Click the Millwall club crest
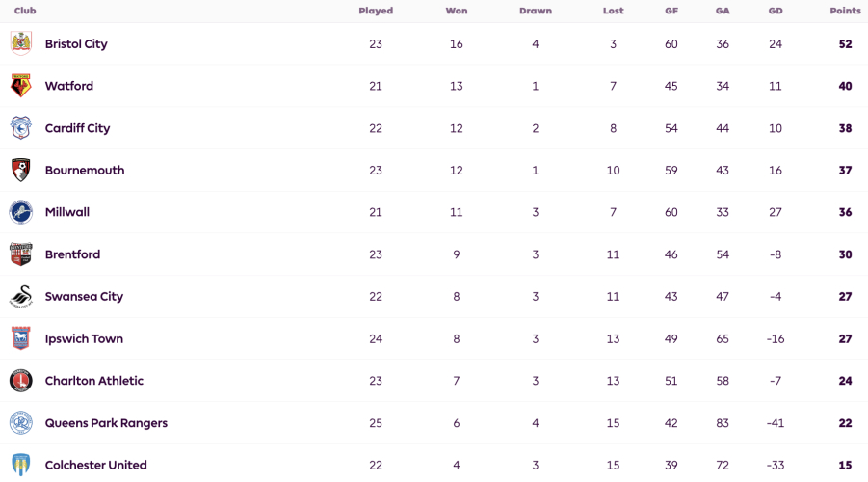The width and height of the screenshot is (868, 482). (x=21, y=212)
